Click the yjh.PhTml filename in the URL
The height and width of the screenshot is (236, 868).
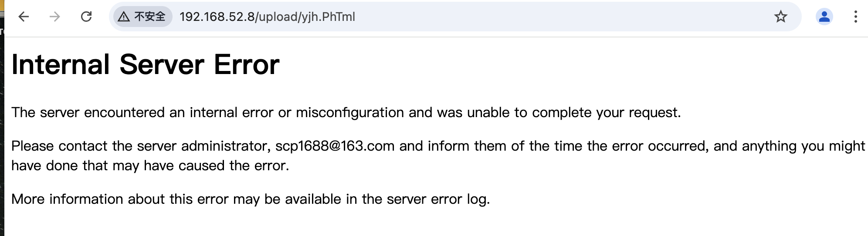tap(333, 17)
